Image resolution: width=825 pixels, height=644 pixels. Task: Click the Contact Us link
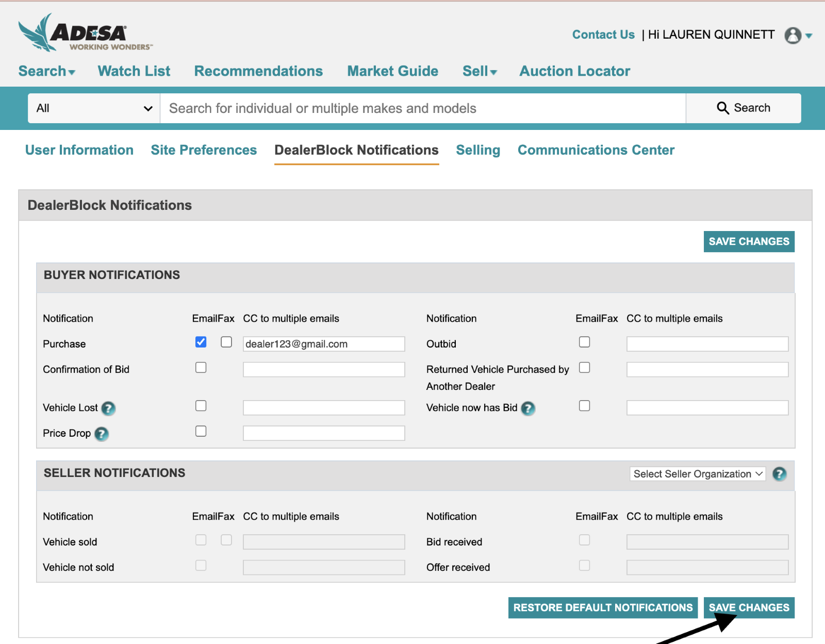pyautogui.click(x=603, y=35)
